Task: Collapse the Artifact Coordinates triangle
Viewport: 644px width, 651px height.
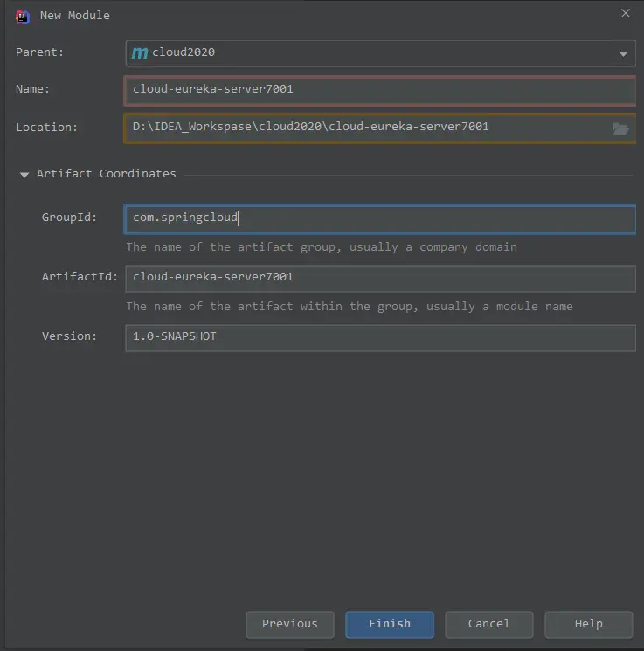Action: [24, 175]
